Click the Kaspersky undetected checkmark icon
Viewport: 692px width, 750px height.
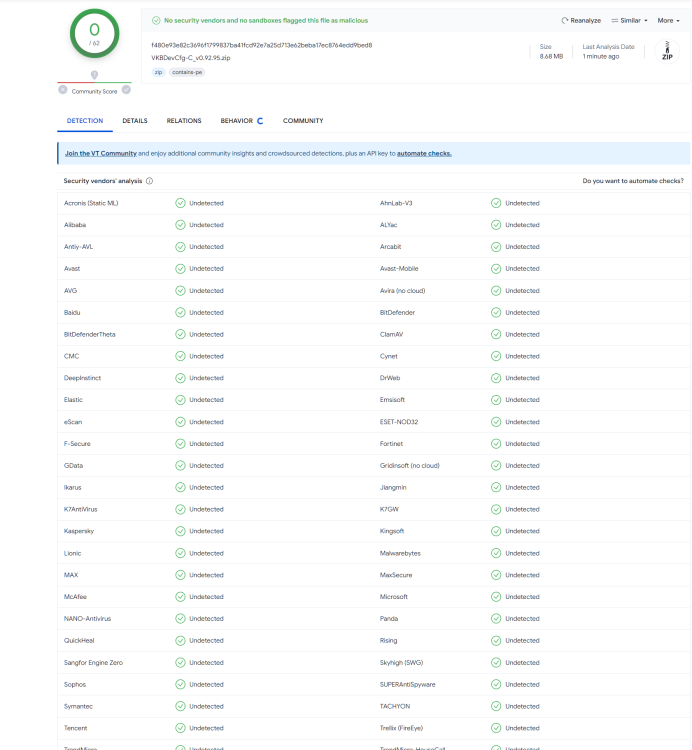pyautogui.click(x=180, y=531)
